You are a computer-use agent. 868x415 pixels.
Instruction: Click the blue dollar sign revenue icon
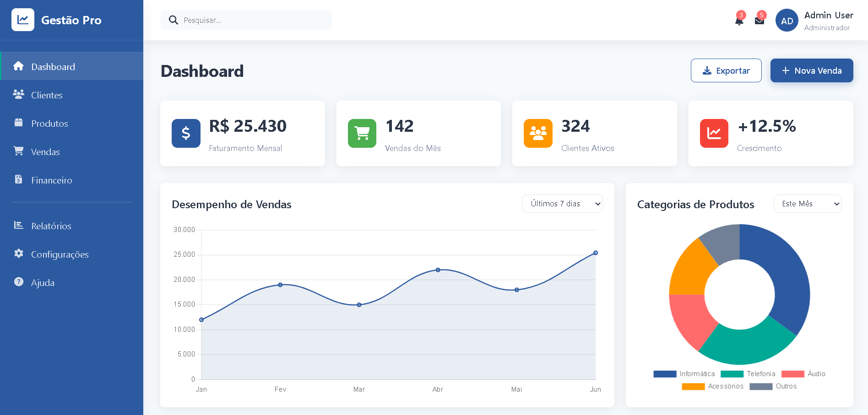[186, 133]
